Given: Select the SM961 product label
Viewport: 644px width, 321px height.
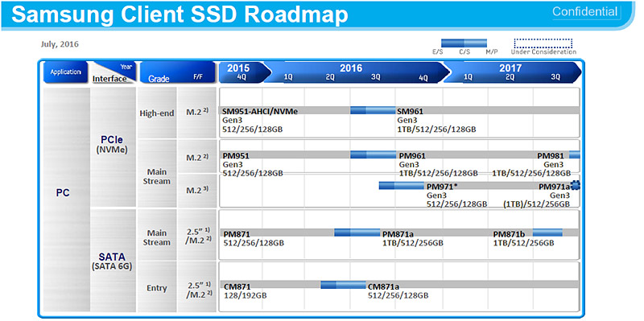Looking at the screenshot, I should [410, 111].
